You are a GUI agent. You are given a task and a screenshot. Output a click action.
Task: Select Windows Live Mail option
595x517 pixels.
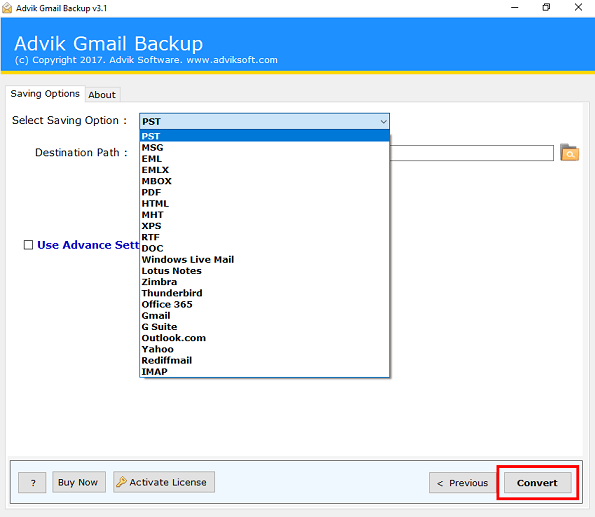pos(264,259)
